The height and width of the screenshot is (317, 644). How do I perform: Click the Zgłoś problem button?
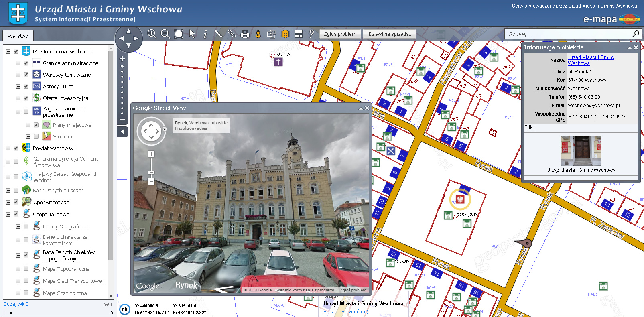click(x=340, y=34)
